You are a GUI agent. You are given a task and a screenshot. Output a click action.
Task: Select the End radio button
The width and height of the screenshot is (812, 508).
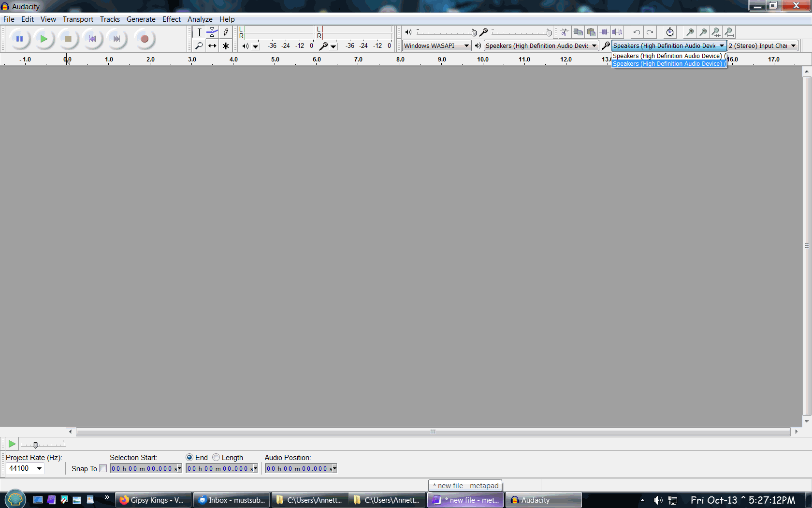(x=189, y=458)
